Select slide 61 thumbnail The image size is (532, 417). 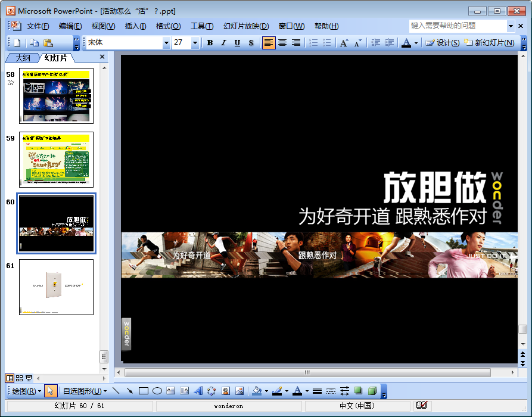pos(57,287)
